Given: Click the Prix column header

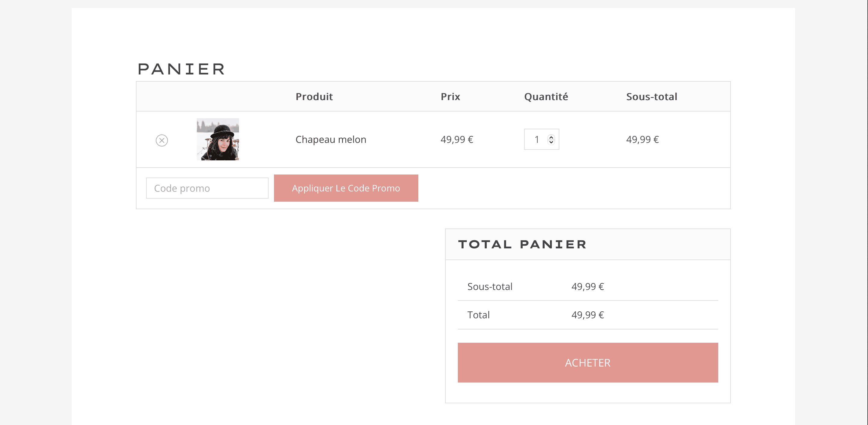Looking at the screenshot, I should pos(450,97).
